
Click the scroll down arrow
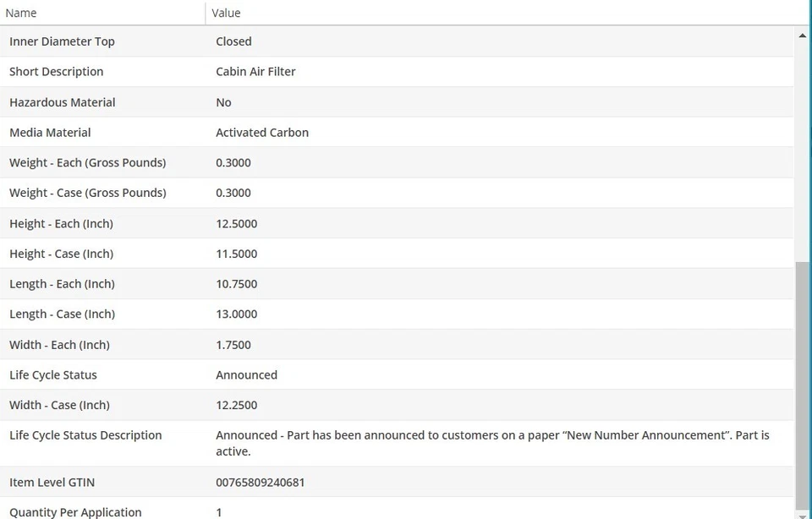click(x=802, y=512)
